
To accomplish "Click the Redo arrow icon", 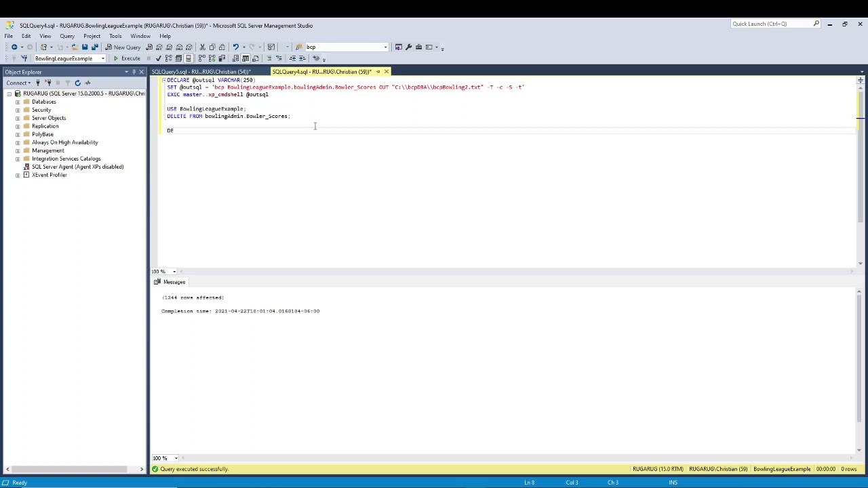I will click(x=252, y=47).
